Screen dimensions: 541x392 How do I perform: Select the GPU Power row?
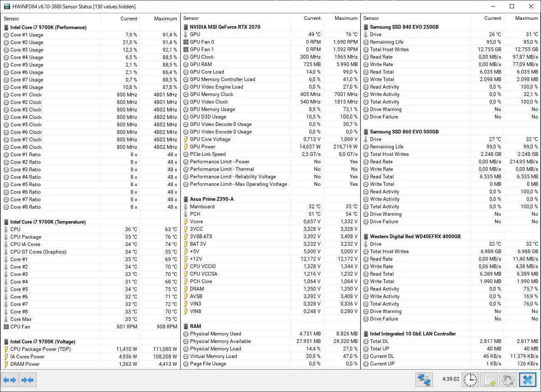tap(271, 147)
